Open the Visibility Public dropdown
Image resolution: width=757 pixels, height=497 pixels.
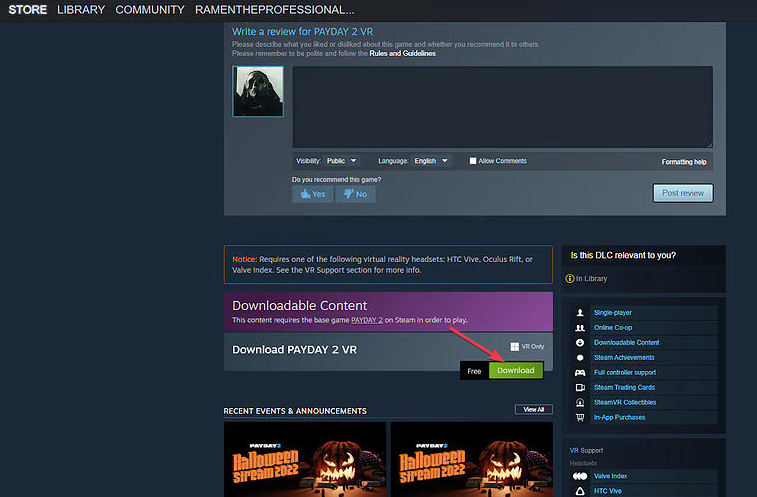341,161
